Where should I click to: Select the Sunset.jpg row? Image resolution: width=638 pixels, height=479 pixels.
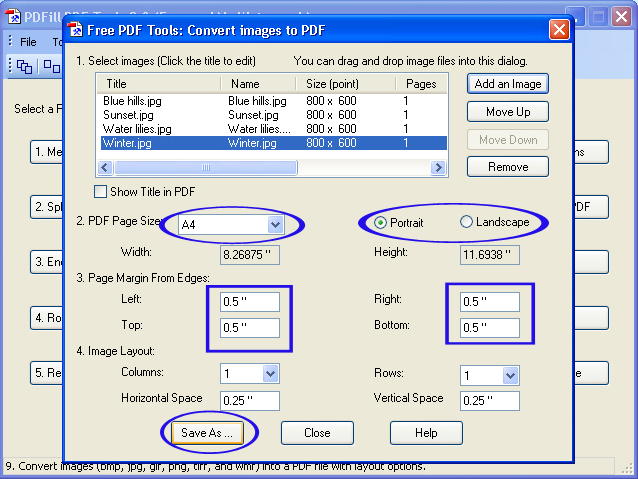(273, 115)
